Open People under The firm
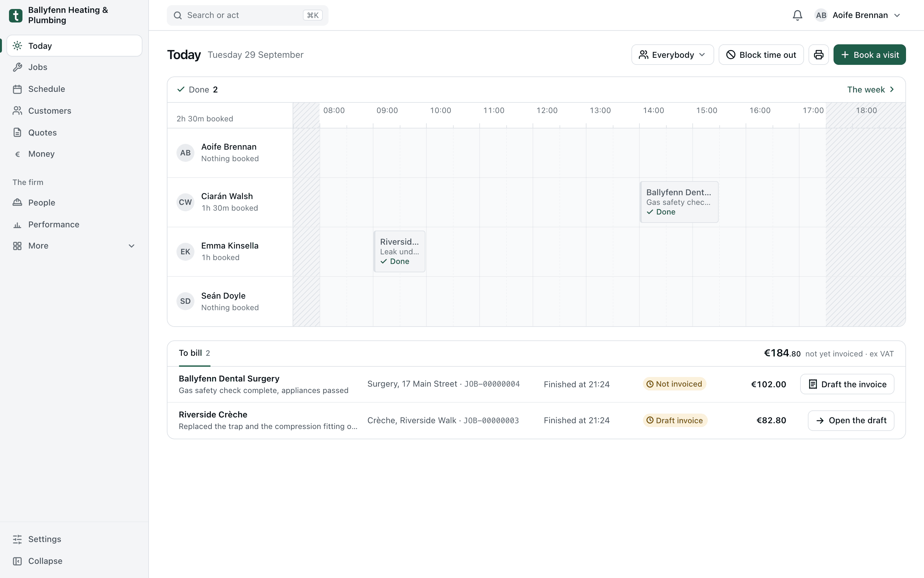924x578 pixels. click(x=74, y=203)
